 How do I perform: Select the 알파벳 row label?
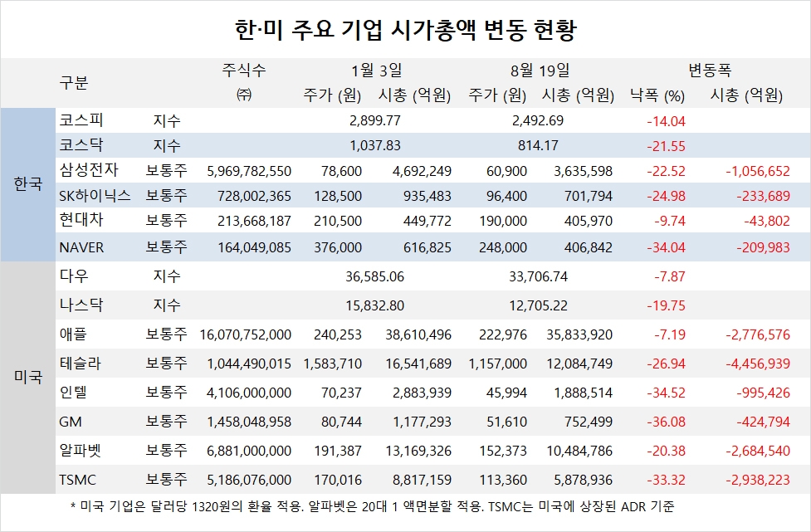tap(81, 451)
